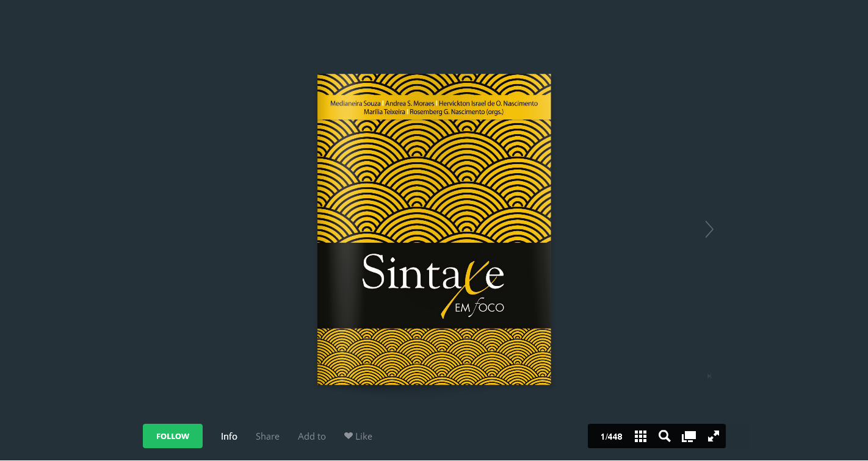Go to the next page with the arrow
This screenshot has height=461, width=868.
(709, 229)
